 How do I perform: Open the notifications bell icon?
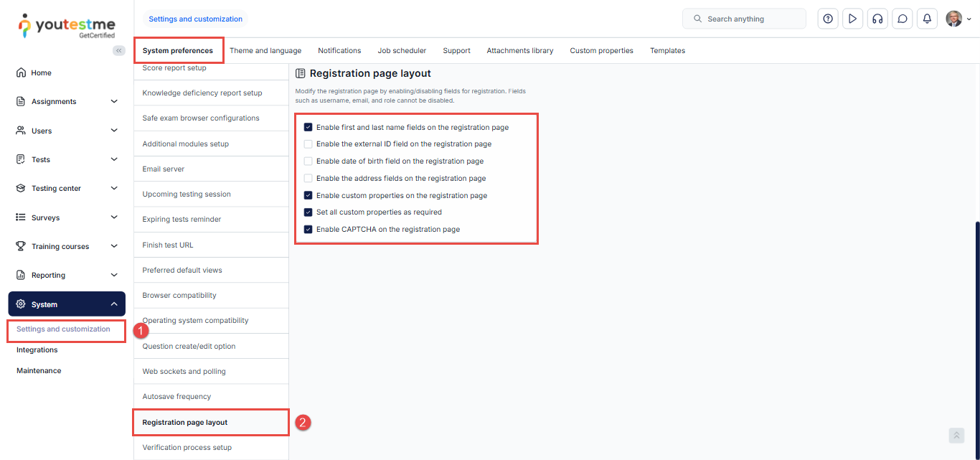point(927,19)
